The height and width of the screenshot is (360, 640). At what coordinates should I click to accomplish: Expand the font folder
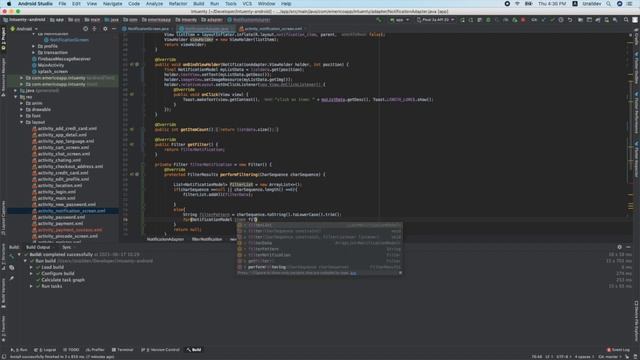(x=22, y=116)
